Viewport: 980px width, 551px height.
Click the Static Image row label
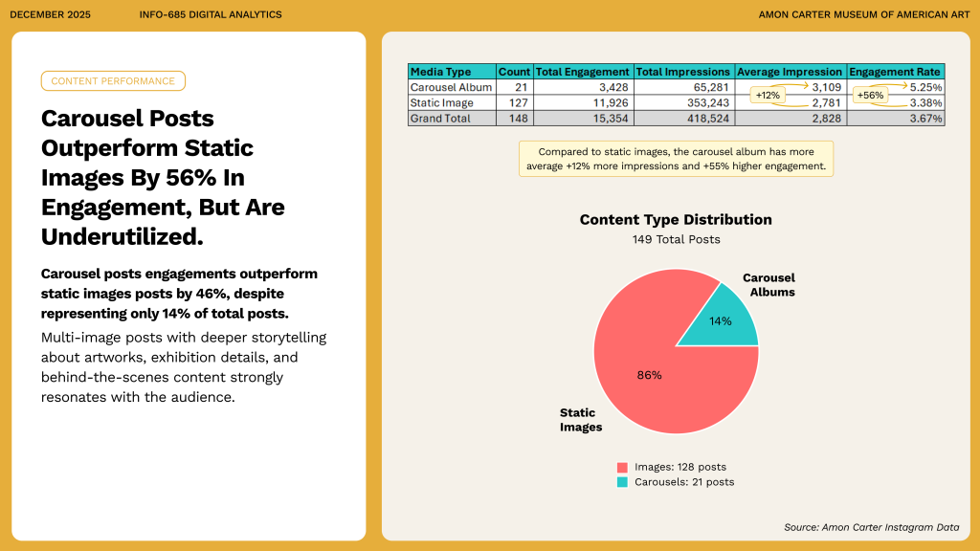(443, 102)
